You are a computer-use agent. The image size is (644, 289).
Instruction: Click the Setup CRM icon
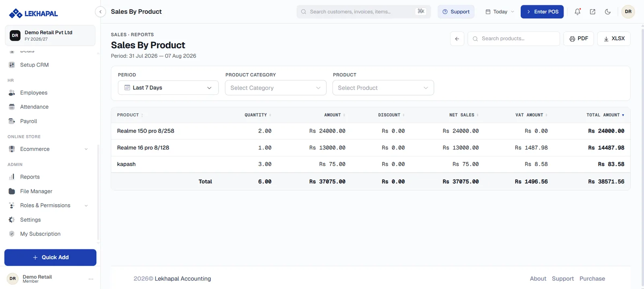12,65
